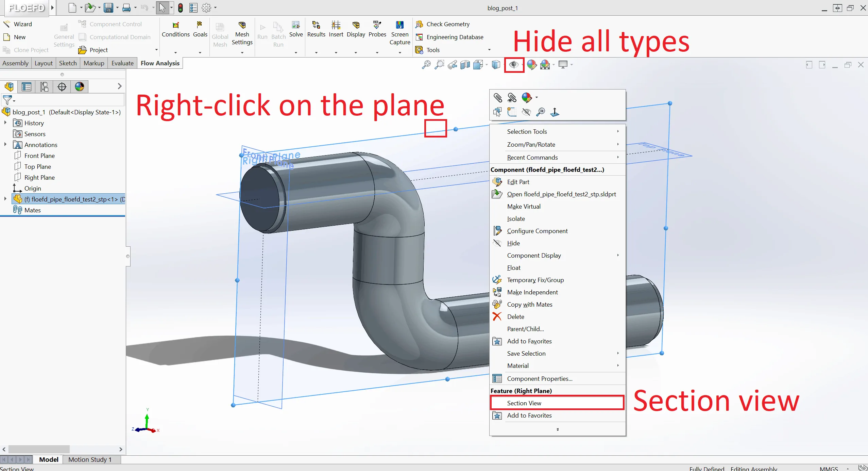Screen dimensions: 868x471
Task: Open the Edit Appearance color ball
Action: (532, 65)
